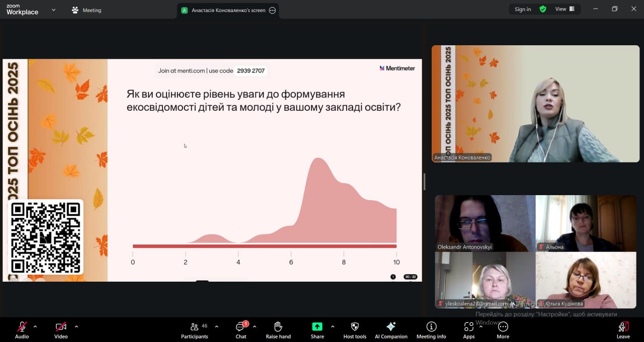
Task: Launch AI Companion
Action: 391,330
